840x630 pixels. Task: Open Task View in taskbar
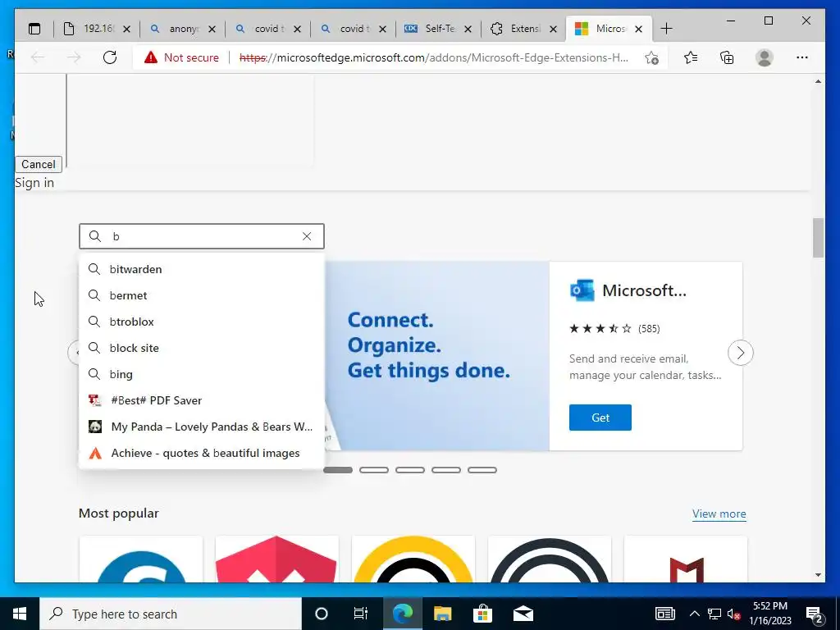(x=361, y=614)
